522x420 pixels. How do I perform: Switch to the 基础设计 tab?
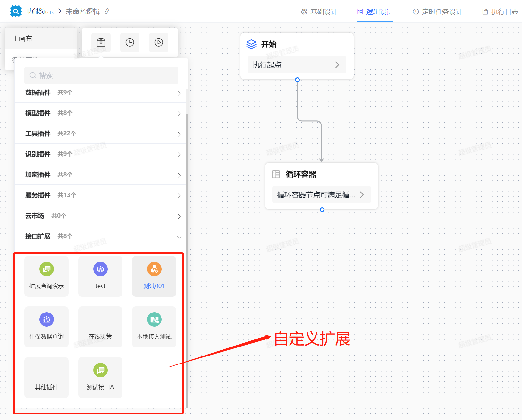click(x=319, y=12)
